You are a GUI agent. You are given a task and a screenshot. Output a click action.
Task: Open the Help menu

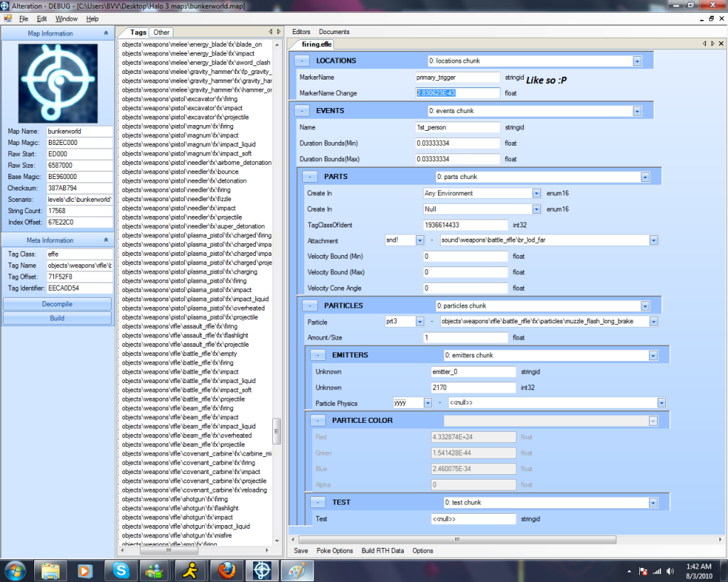point(92,19)
